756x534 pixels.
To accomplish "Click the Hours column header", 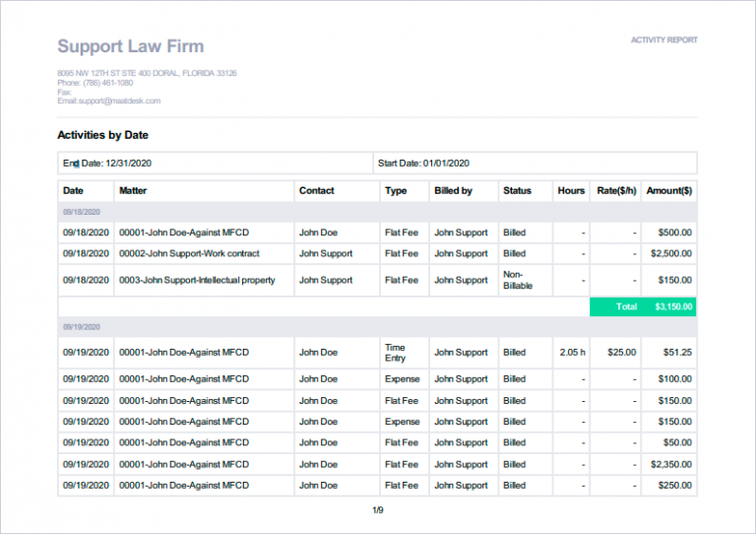I will pos(571,190).
